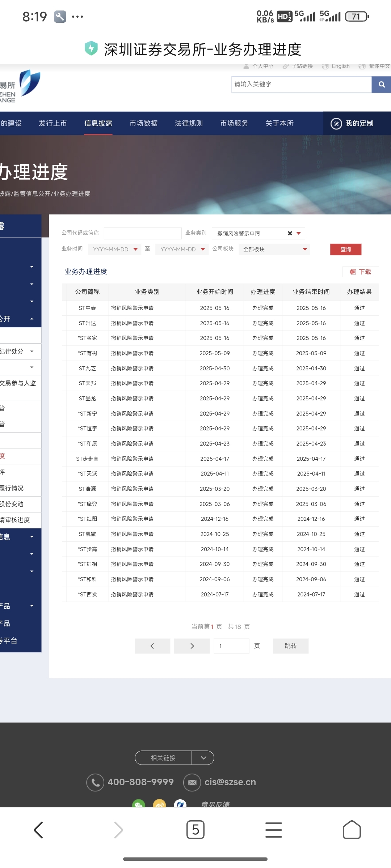
Task: Click the 跳转 jump button
Action: (x=291, y=646)
